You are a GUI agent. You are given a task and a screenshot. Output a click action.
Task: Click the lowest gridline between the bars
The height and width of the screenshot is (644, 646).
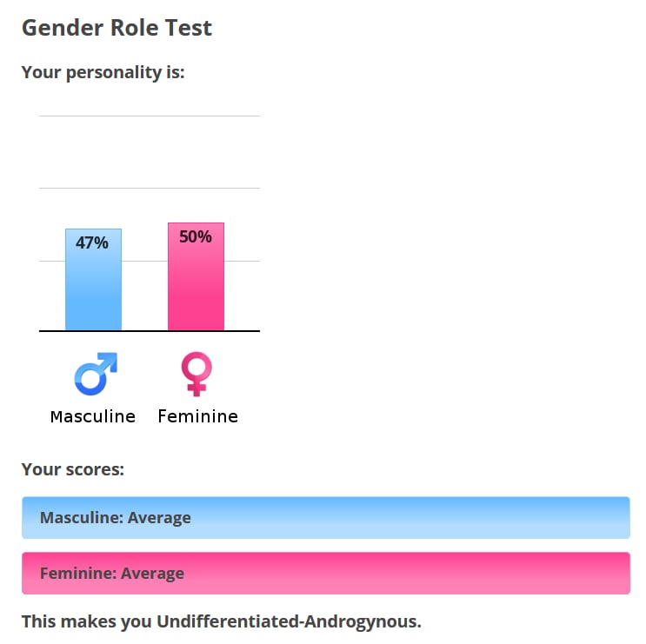[144, 261]
